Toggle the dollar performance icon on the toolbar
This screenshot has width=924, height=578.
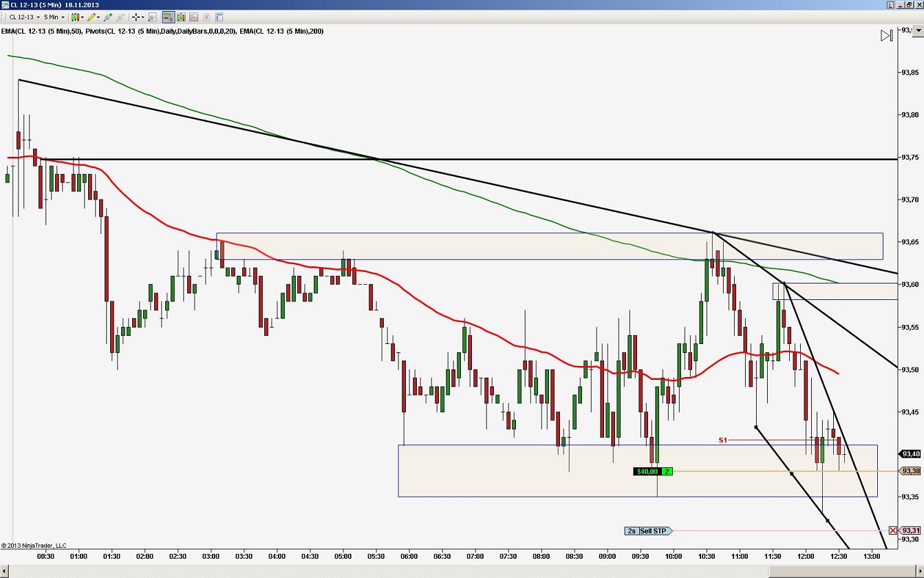[x=206, y=17]
